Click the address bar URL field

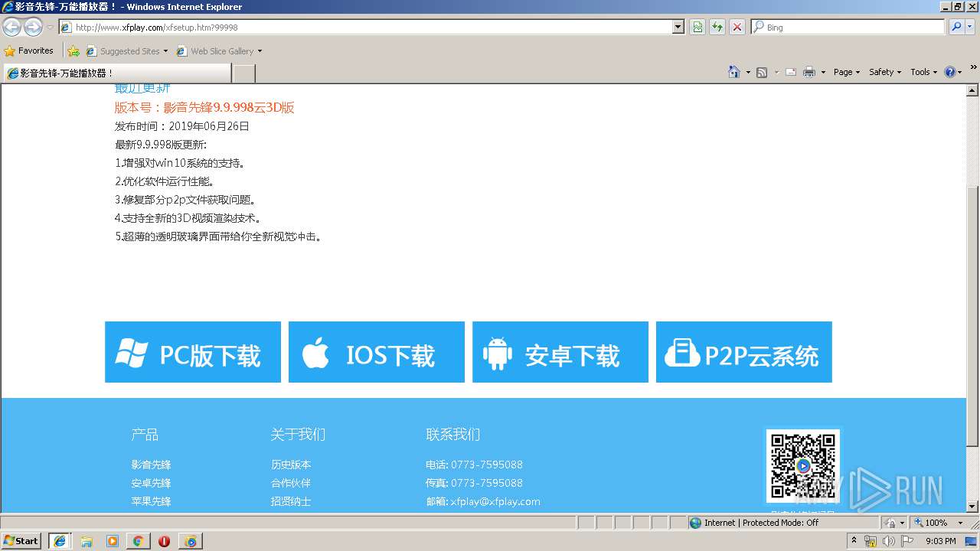click(366, 27)
